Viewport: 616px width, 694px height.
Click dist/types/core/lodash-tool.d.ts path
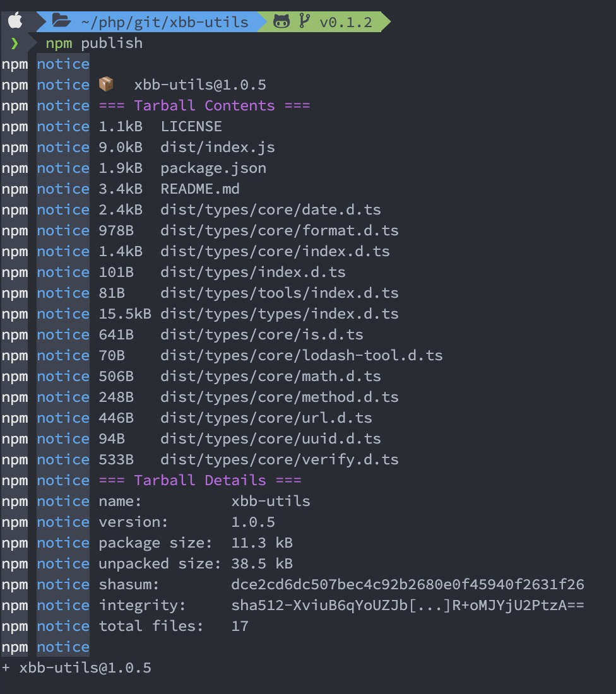pos(301,355)
